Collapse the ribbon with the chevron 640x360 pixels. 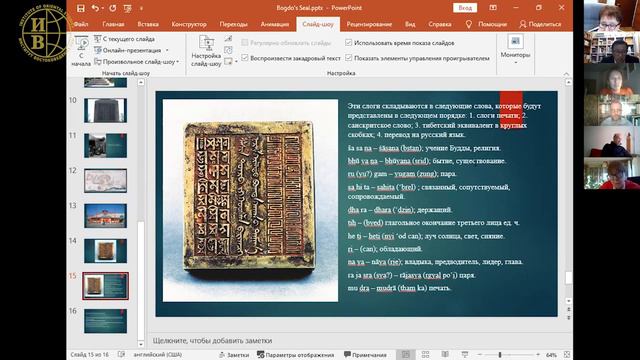point(566,73)
